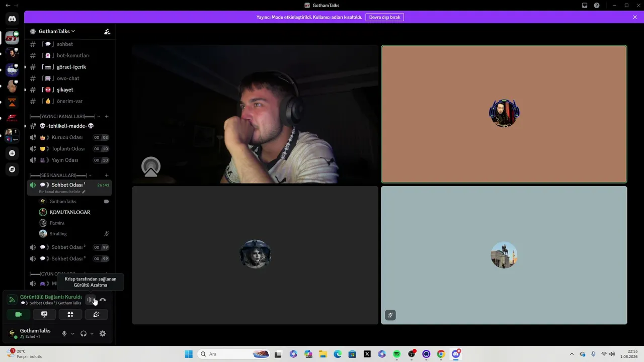Collapse the YAYINCI KANALLARI category
The width and height of the screenshot is (644, 362).
click(x=99, y=117)
